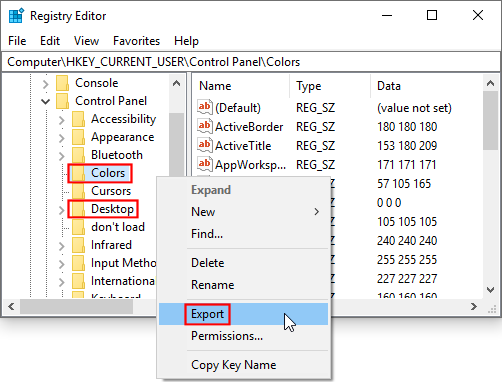Image resolution: width=502 pixels, height=382 pixels.
Task: Click the don't load folder icon
Action: [x=78, y=227]
